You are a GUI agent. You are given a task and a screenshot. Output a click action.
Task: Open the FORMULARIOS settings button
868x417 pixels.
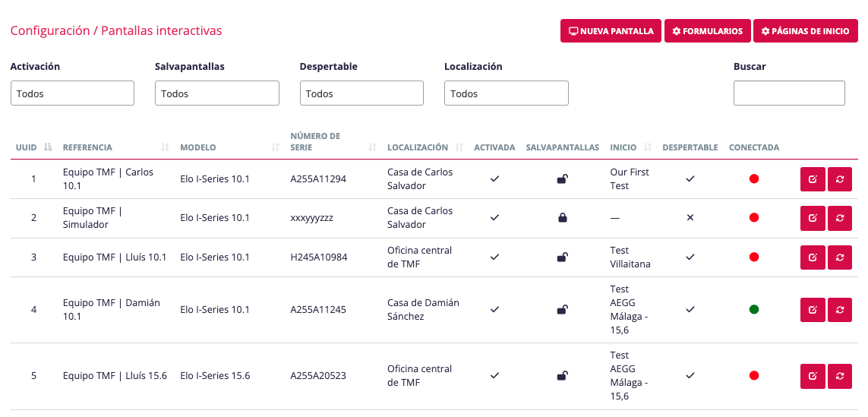708,31
